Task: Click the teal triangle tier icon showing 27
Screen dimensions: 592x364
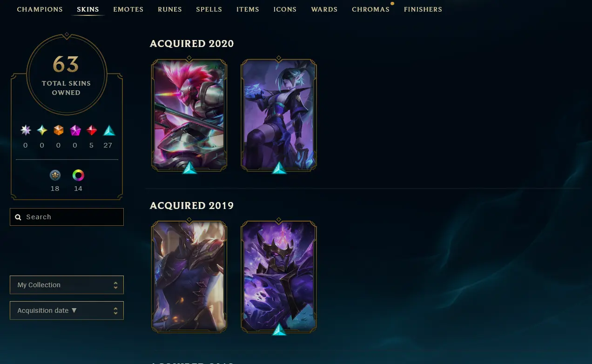Action: point(108,130)
